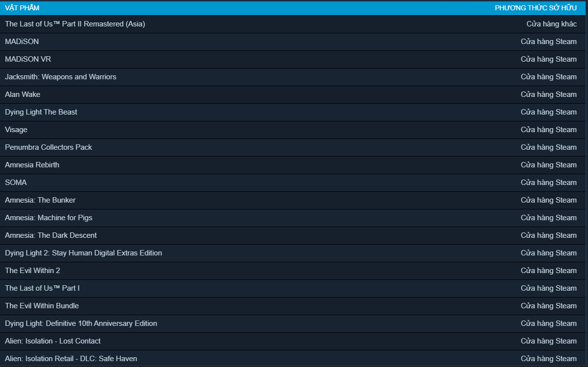The image size is (588, 367).
Task: Open the Visage item
Action: click(x=16, y=130)
